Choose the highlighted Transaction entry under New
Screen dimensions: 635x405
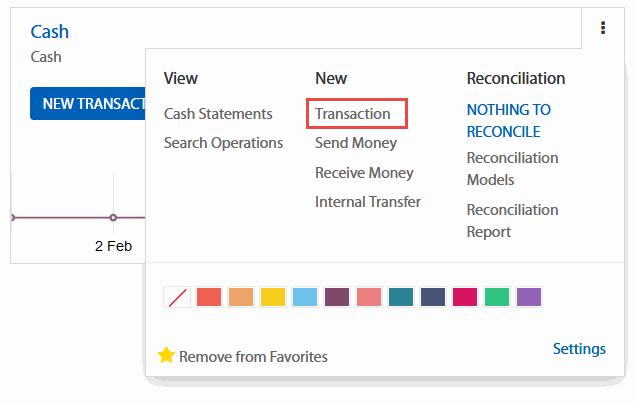pyautogui.click(x=353, y=114)
